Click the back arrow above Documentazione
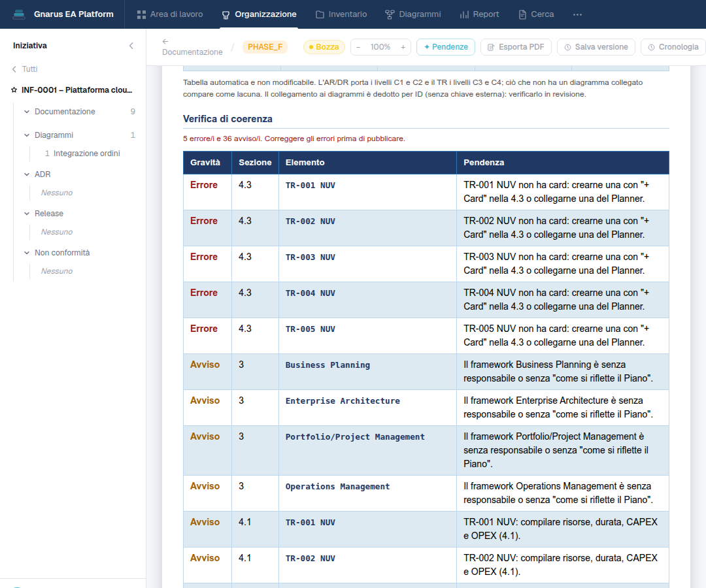Viewport: 706px width, 588px height. click(x=165, y=41)
